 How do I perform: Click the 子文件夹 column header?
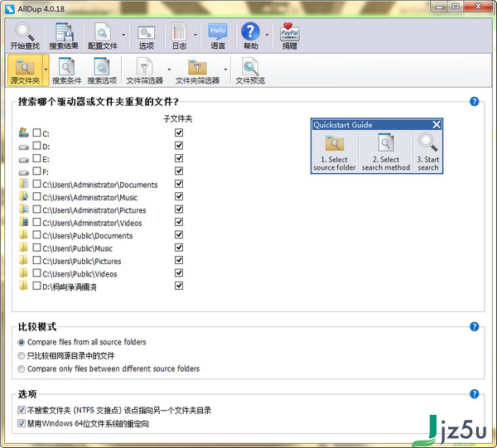[x=178, y=118]
